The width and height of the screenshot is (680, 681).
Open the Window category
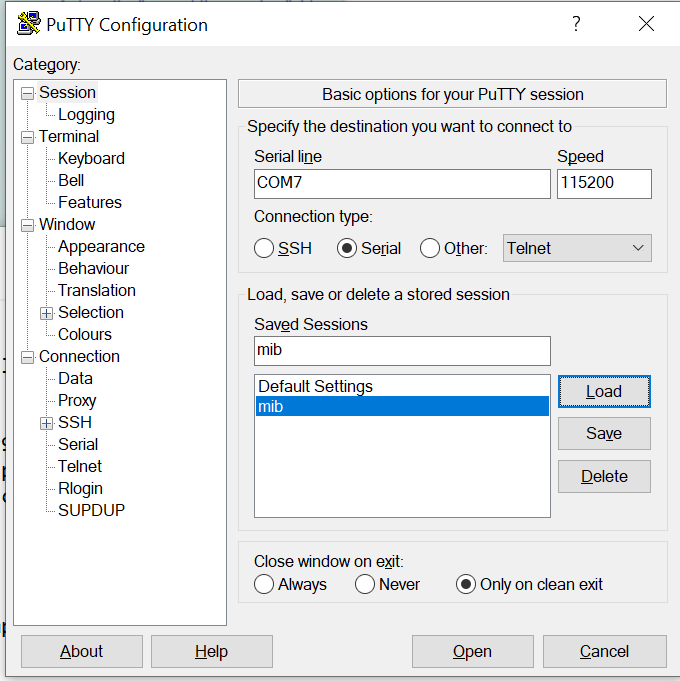[67, 225]
